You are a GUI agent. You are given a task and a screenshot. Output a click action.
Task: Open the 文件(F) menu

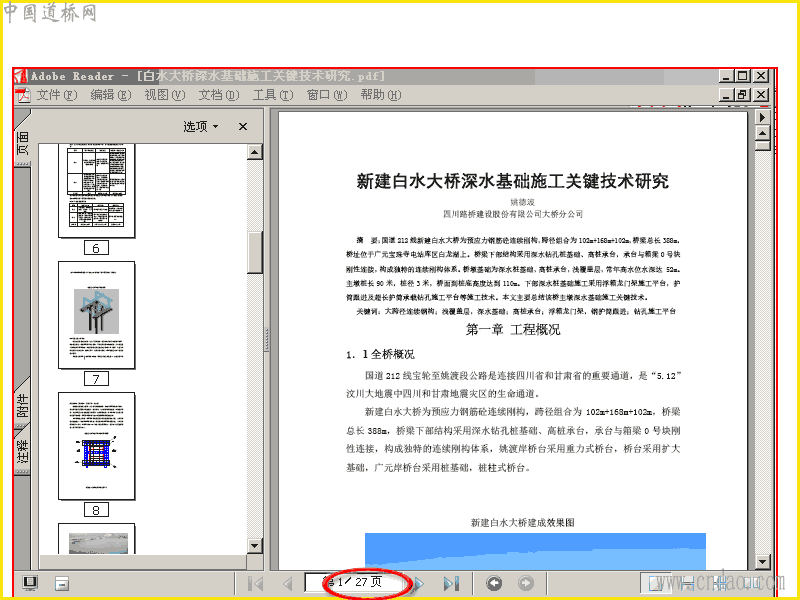coord(57,95)
